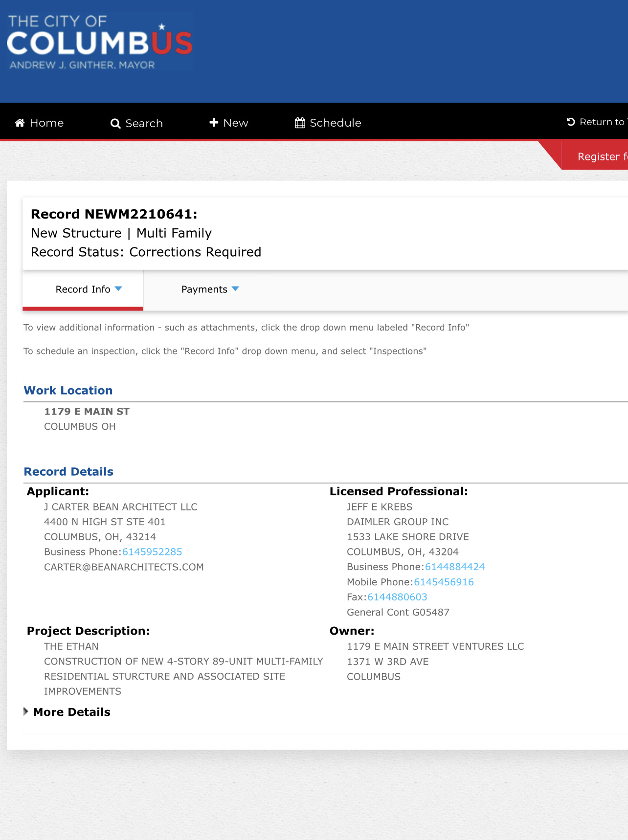628x840 pixels.
Task: Click 4400 N HIGH ST STE 401
Action: [105, 522]
